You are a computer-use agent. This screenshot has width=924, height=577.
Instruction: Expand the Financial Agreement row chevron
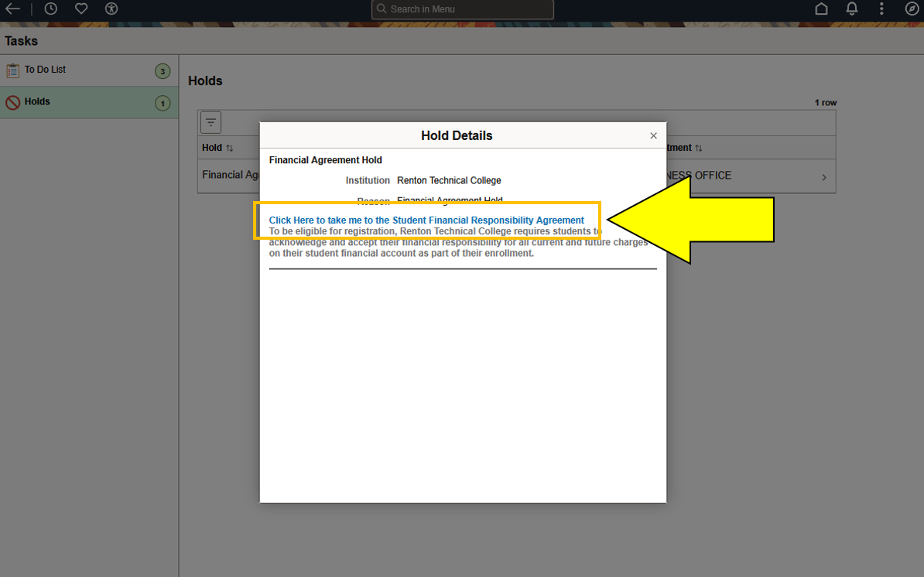click(823, 176)
